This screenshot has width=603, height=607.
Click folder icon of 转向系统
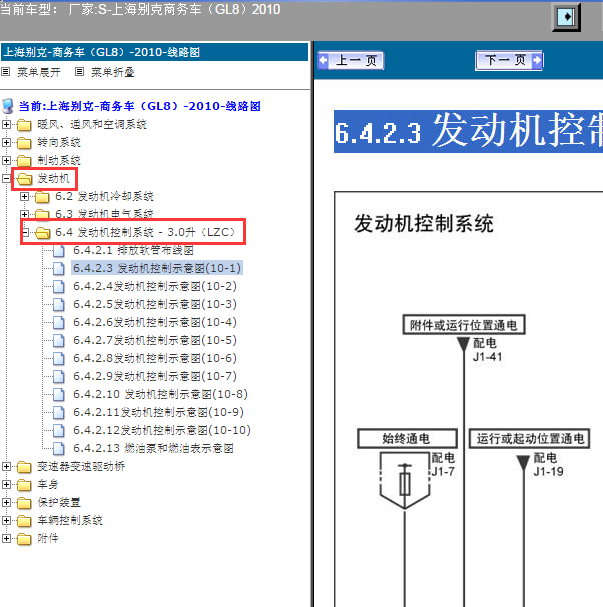(24, 143)
